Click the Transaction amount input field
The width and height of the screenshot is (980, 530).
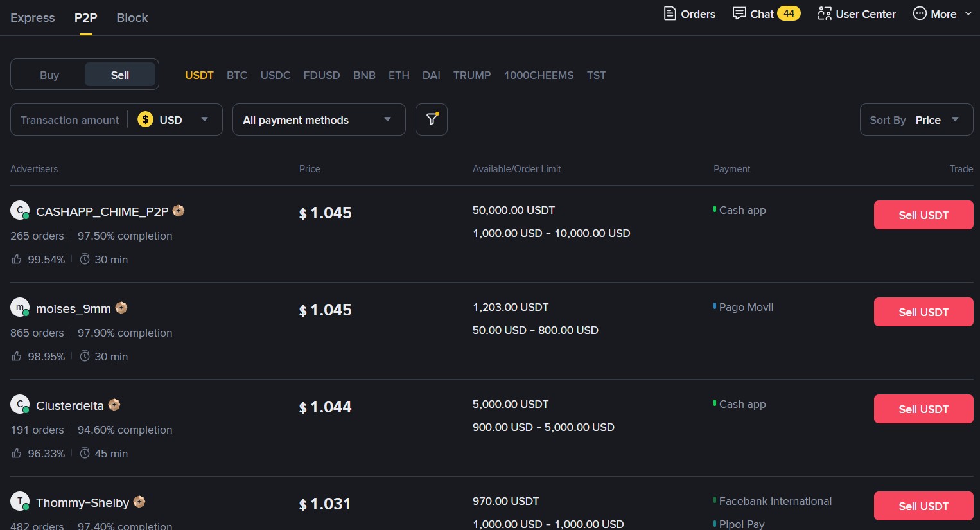pos(69,119)
